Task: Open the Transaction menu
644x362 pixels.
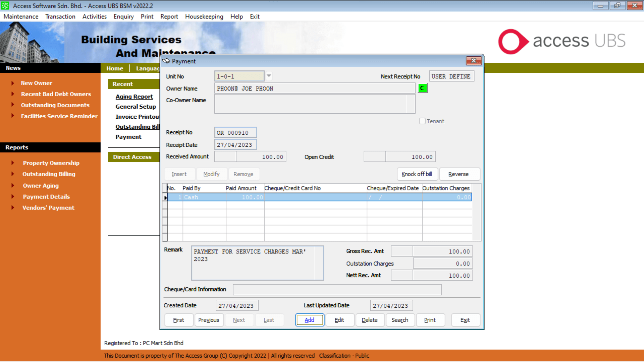Action: click(x=60, y=16)
